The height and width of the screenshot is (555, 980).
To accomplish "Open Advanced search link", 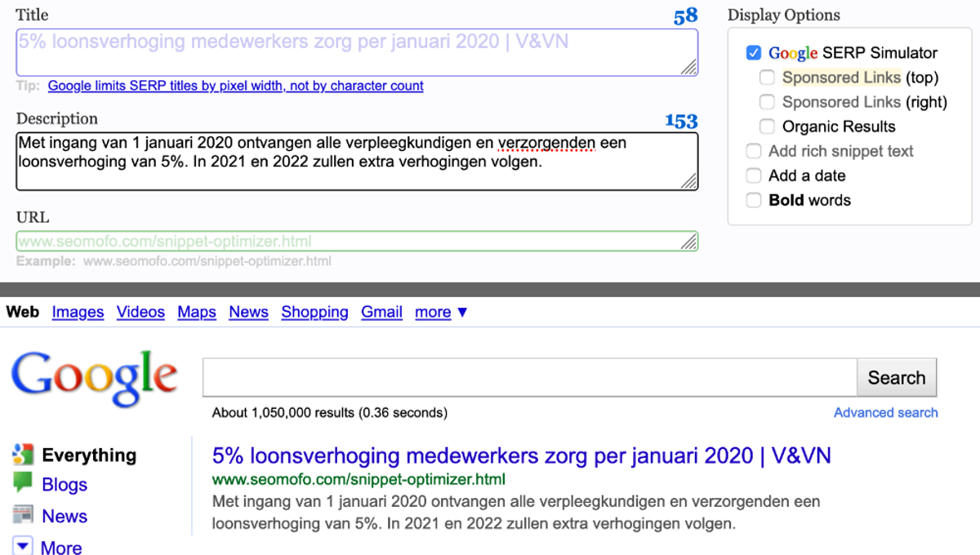I will pos(886,412).
